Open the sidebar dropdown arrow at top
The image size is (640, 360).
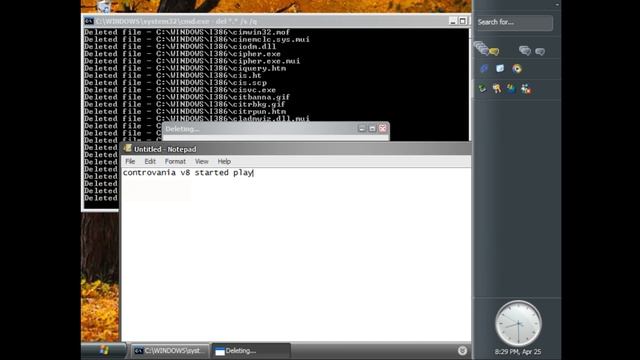point(557,5)
